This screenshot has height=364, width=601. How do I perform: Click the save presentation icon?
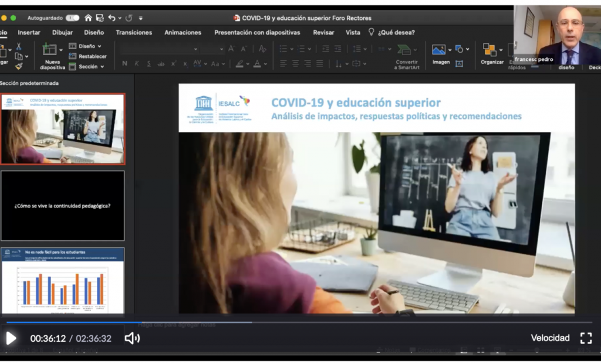(x=100, y=18)
